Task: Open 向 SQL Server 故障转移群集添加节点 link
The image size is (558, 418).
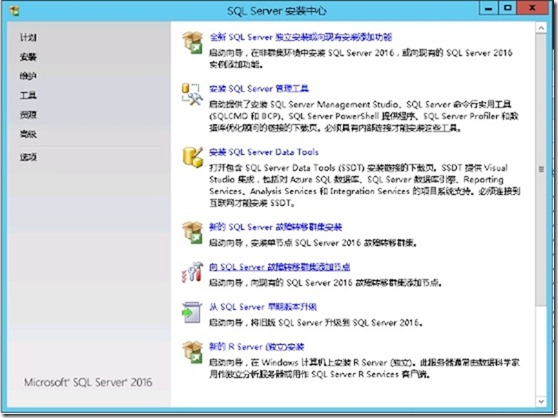Action: 280,267
